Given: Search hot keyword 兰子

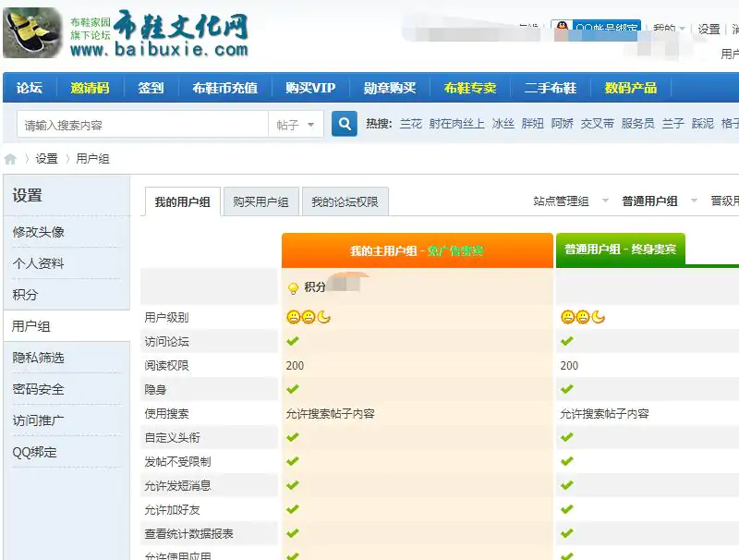Looking at the screenshot, I should pyautogui.click(x=673, y=124).
